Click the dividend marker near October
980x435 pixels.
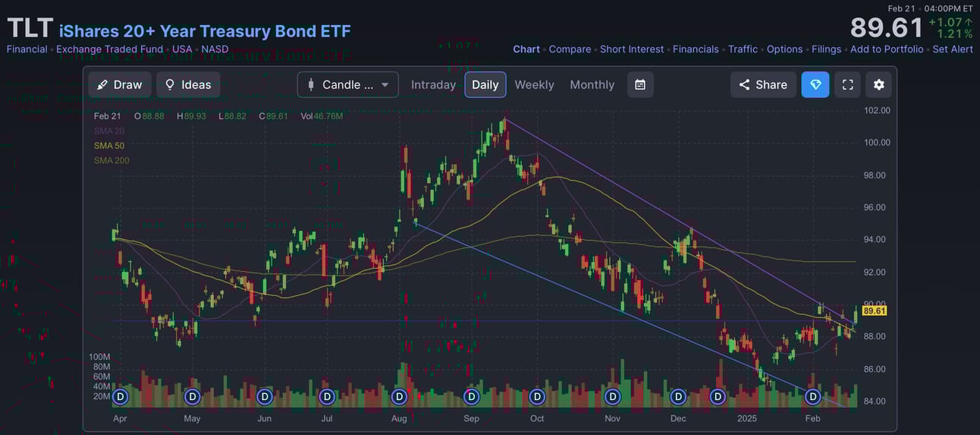(x=537, y=396)
